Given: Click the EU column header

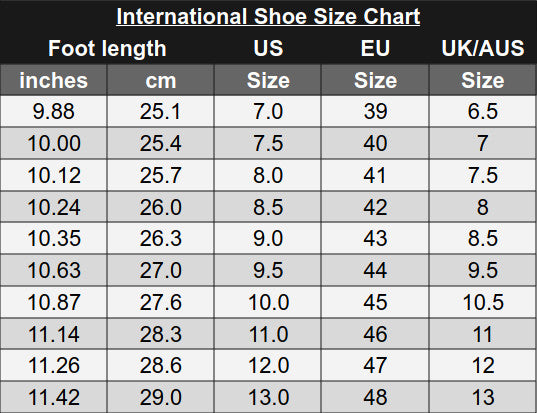Looking at the screenshot, I should [375, 48].
